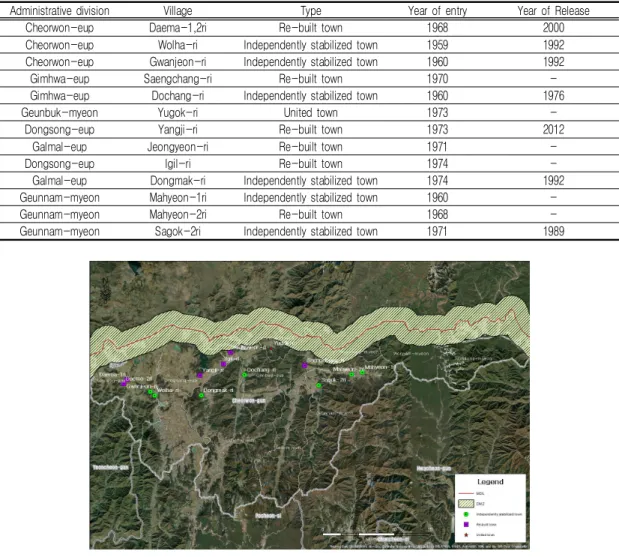Click the purple marker beside Yangji-ri on map

click(200, 375)
